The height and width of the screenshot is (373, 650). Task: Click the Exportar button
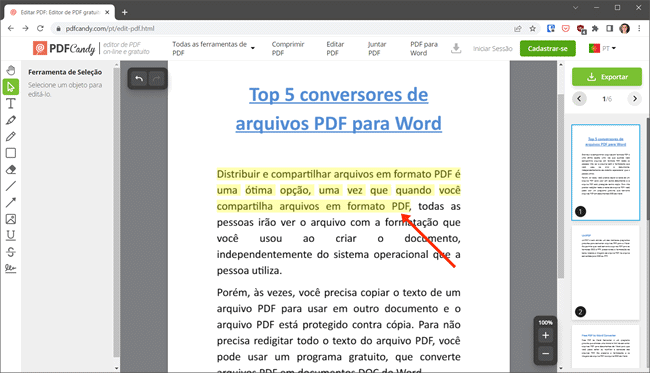(607, 77)
